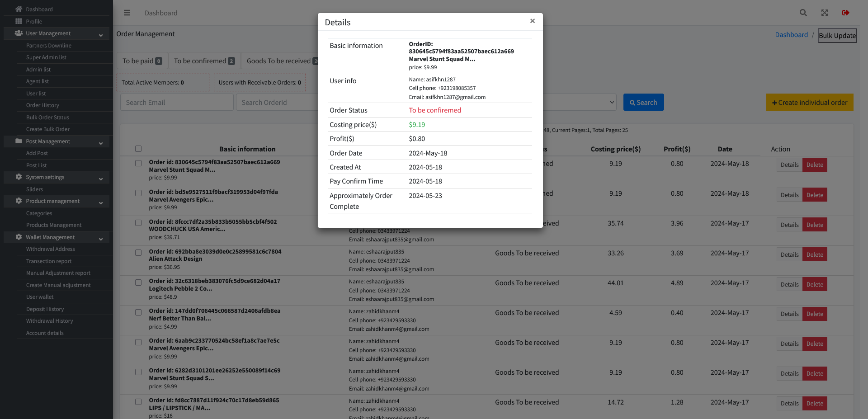Check the Logitech Pebble order checkbox
Screen dimensions: 868x419
[138, 282]
